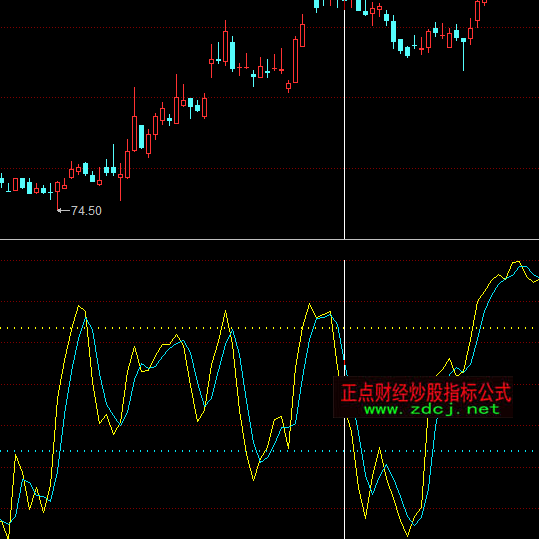Select the yellow dotted overbought reference line
The height and width of the screenshot is (539, 539).
pyautogui.click(x=270, y=328)
